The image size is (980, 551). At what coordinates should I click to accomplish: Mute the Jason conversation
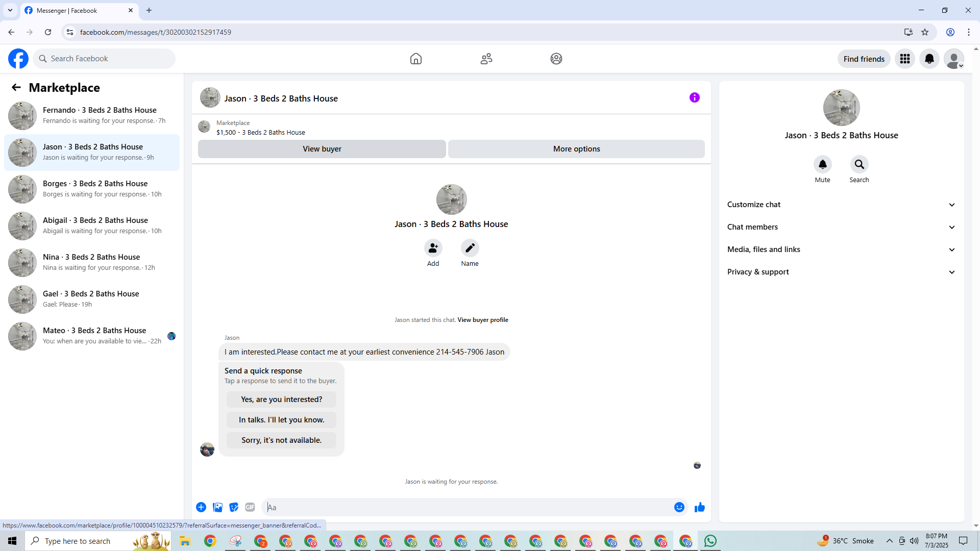click(822, 164)
